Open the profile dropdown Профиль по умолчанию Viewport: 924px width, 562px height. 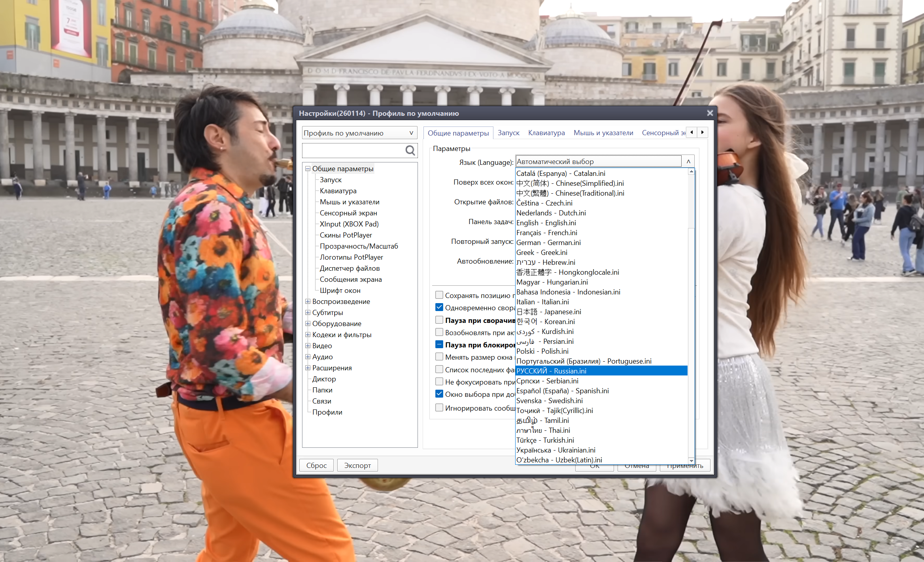point(359,133)
